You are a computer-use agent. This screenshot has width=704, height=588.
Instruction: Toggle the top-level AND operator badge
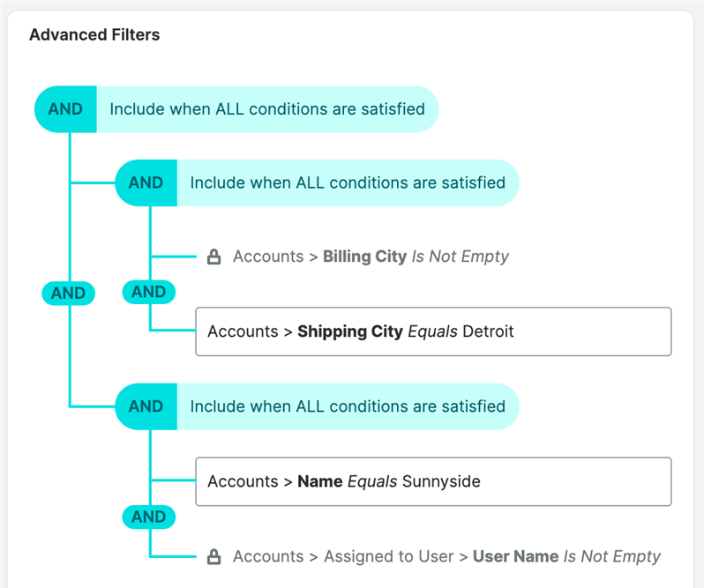65,109
